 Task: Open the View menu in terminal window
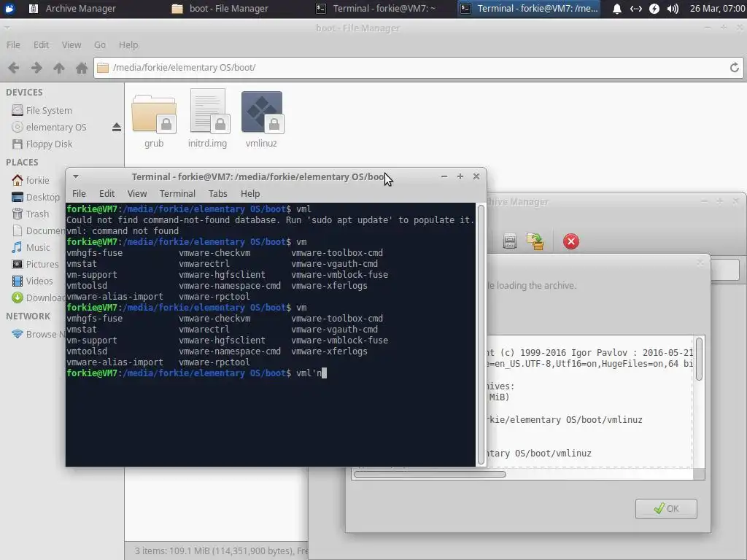coord(136,194)
